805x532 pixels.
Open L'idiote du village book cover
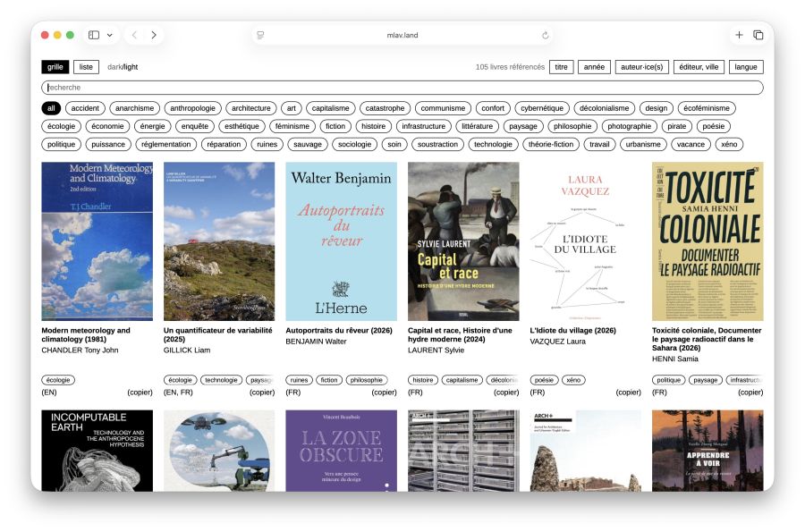click(x=585, y=241)
